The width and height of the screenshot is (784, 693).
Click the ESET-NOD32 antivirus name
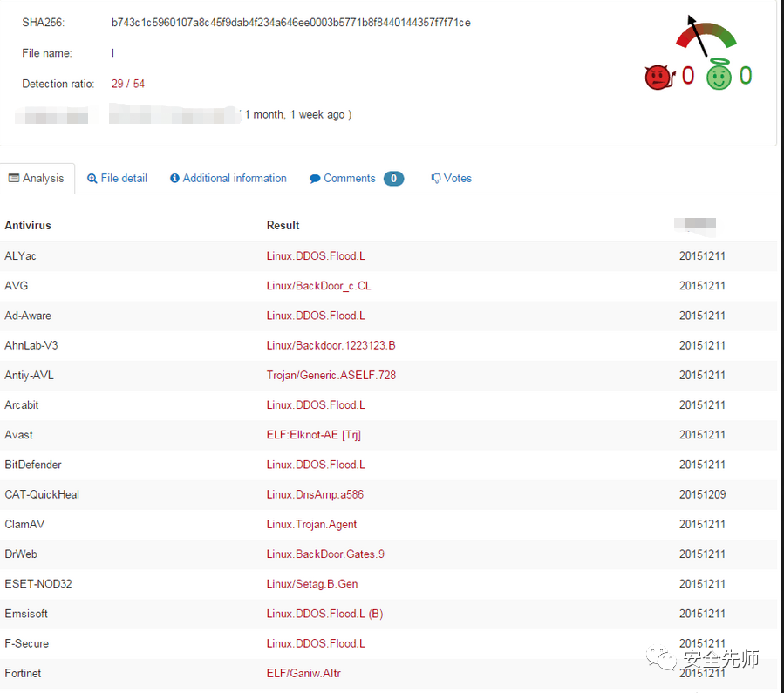(38, 584)
